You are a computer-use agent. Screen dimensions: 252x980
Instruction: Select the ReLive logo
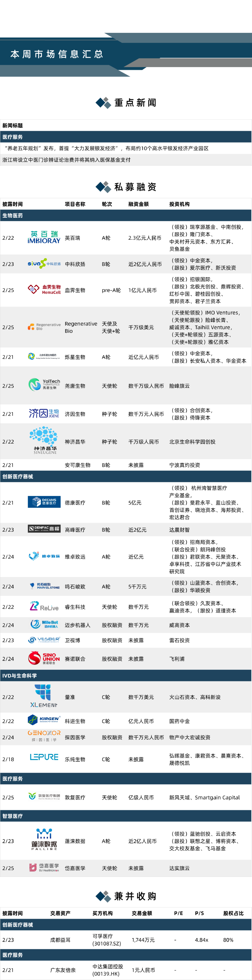(44, 606)
